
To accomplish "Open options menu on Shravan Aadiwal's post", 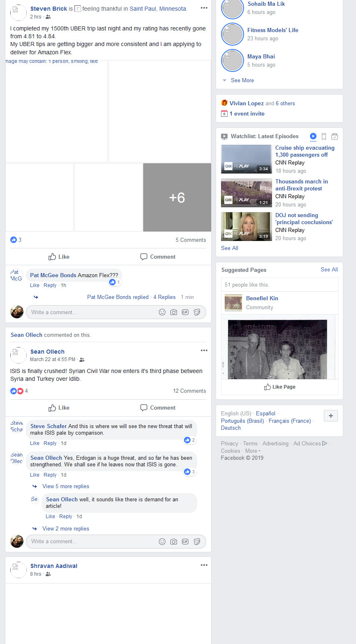I will [204, 565].
